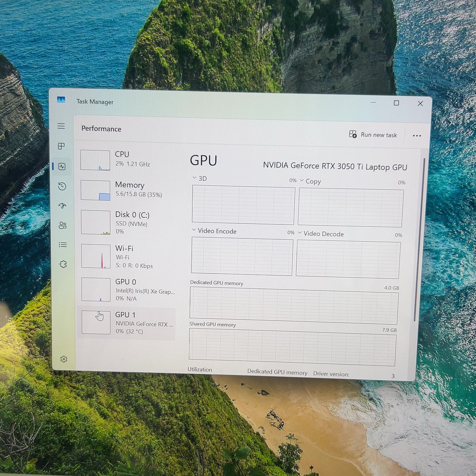Expand the Video Encode dropdown
This screenshot has height=476, width=476.
click(x=214, y=231)
